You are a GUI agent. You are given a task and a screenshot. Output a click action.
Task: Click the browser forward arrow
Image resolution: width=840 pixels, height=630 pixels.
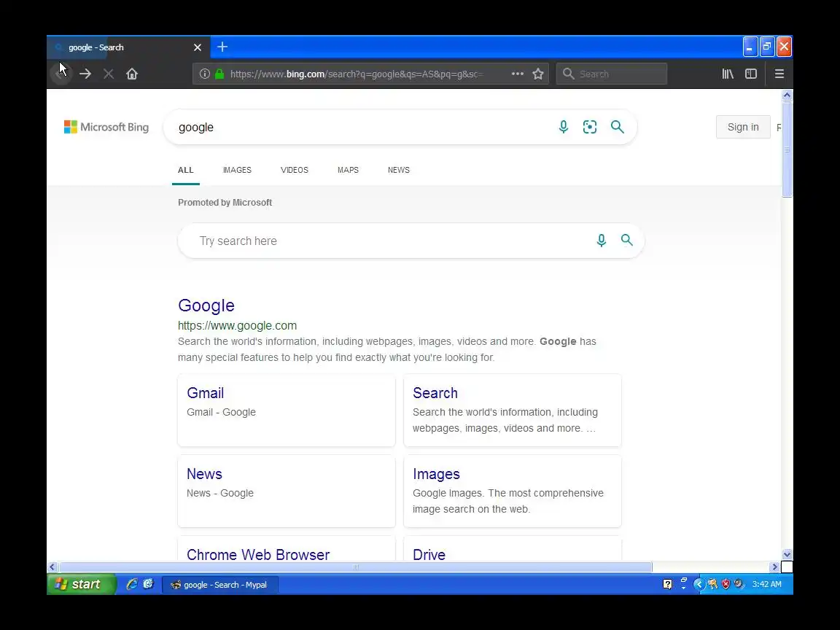coord(85,74)
